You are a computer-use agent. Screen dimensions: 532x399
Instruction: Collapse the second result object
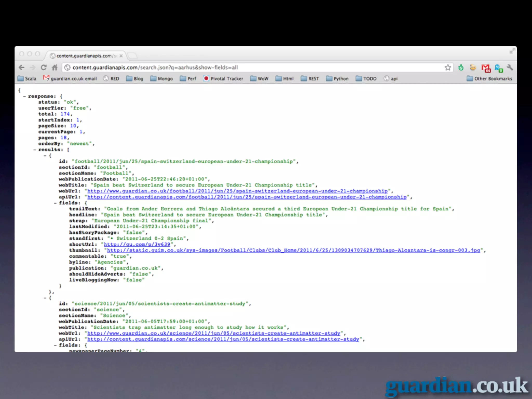tap(45, 298)
